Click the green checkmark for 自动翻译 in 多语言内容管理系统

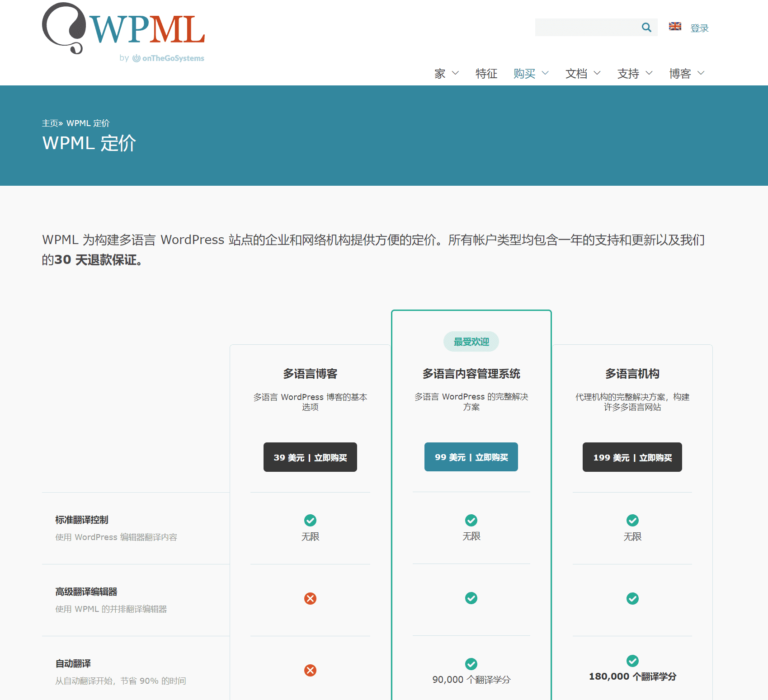click(x=471, y=664)
